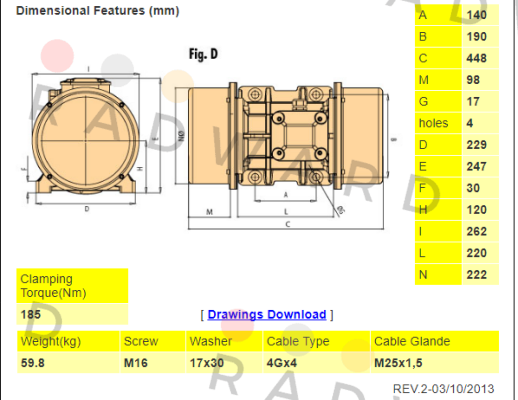The image size is (518, 400).
Task: Select dimension N value 222
Action: pyautogui.click(x=477, y=275)
